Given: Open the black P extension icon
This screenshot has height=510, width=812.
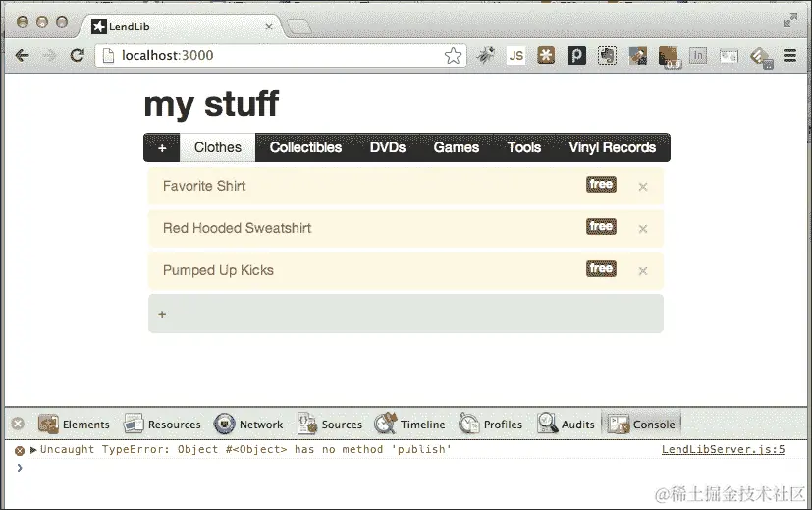Looking at the screenshot, I should coord(576,55).
